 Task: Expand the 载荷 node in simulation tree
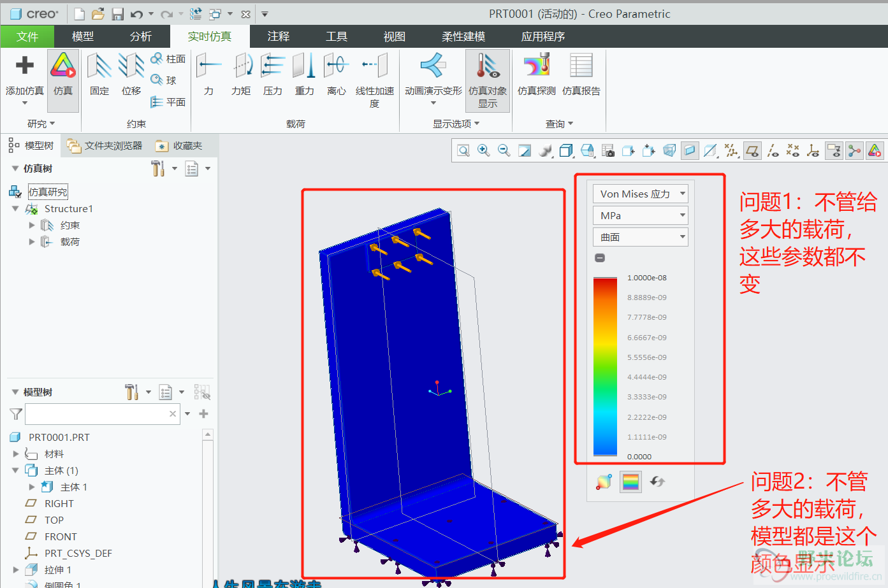click(32, 241)
